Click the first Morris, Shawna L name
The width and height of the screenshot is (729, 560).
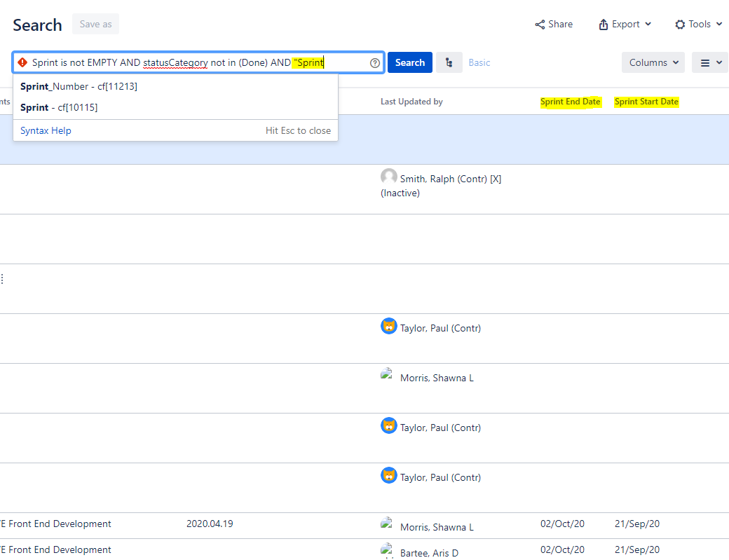click(437, 378)
